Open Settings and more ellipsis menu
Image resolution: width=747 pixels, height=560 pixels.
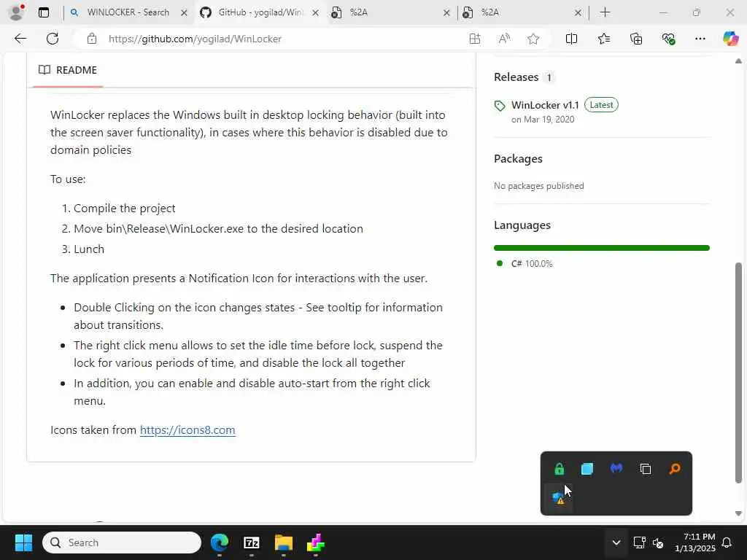[700, 39]
